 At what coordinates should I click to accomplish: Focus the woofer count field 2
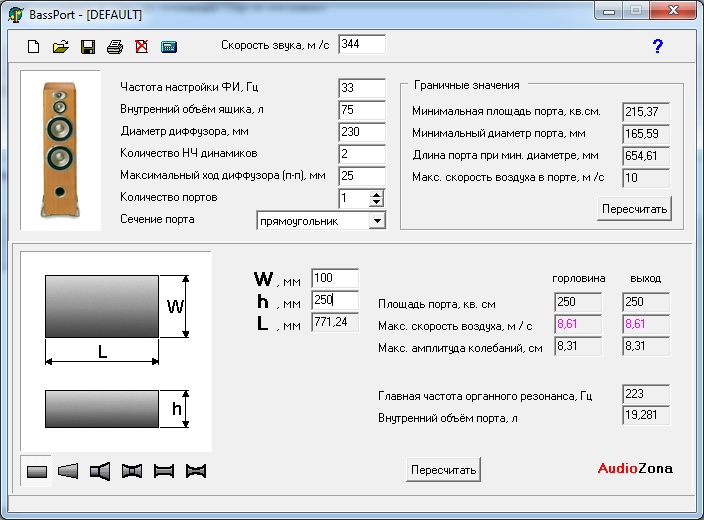pyautogui.click(x=362, y=154)
